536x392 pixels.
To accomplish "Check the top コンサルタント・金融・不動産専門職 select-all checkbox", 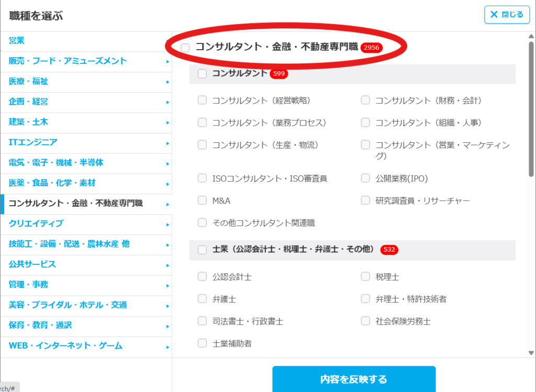I will tap(185, 48).
